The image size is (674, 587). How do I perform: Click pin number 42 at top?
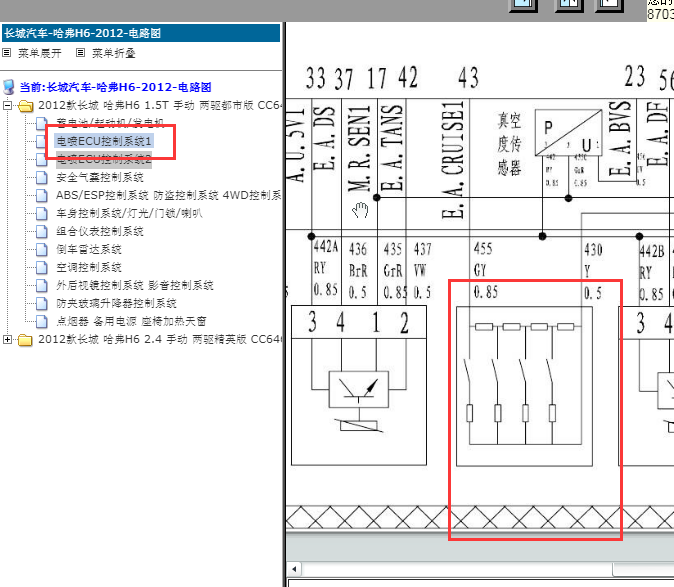407,77
